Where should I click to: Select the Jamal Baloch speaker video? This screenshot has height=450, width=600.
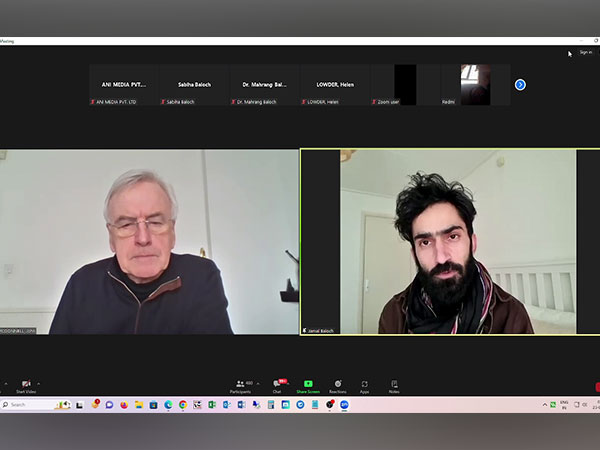[450, 242]
